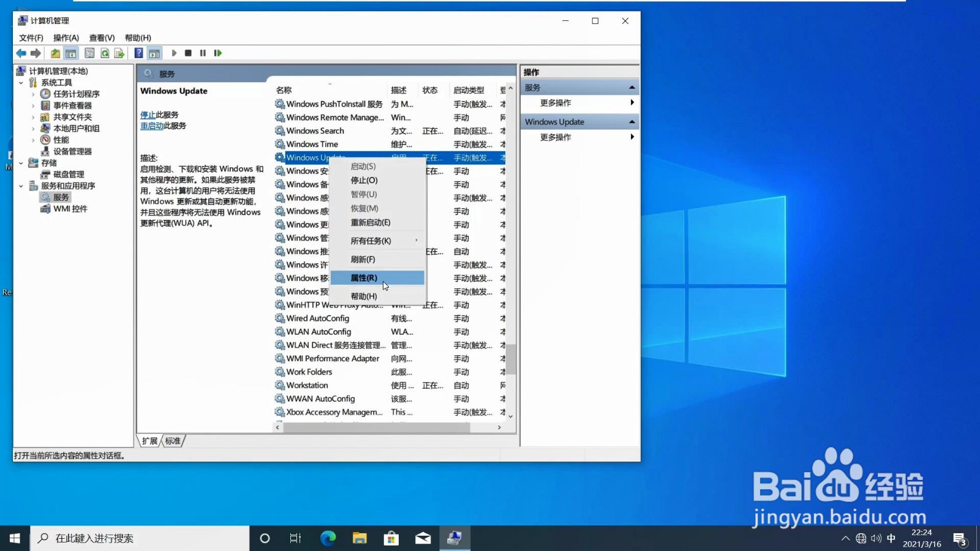
Task: Select the Work Folders service row
Action: point(390,372)
